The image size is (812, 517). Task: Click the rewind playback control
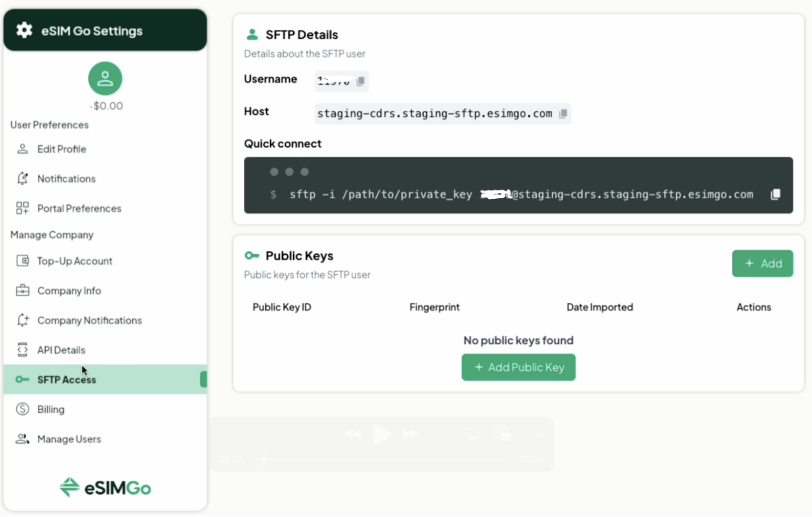[x=353, y=434]
